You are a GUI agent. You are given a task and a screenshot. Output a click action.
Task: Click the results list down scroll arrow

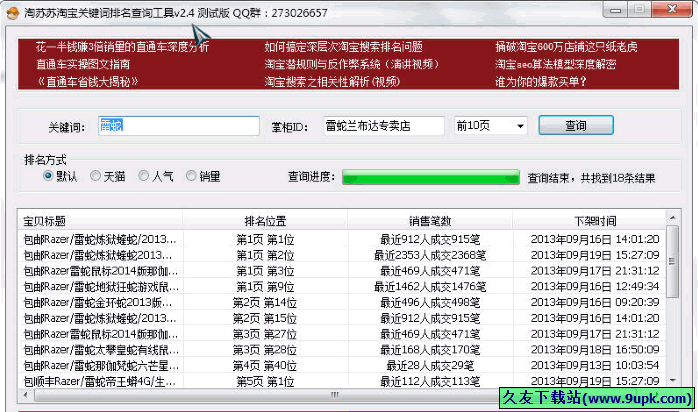(673, 380)
